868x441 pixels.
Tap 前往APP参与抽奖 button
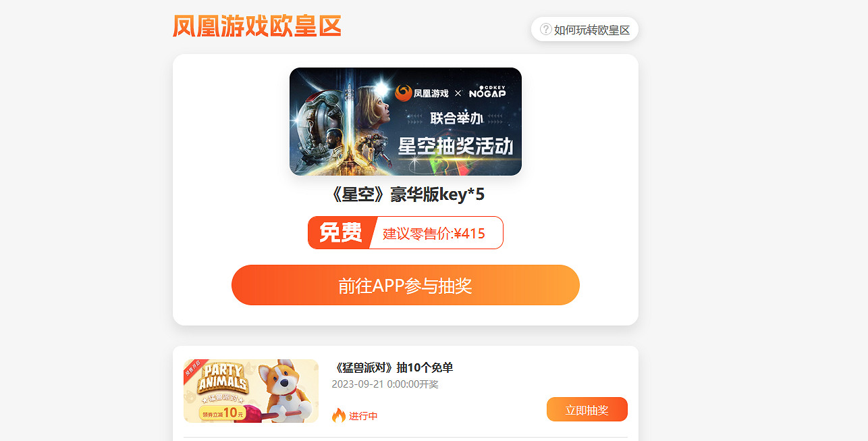click(406, 285)
